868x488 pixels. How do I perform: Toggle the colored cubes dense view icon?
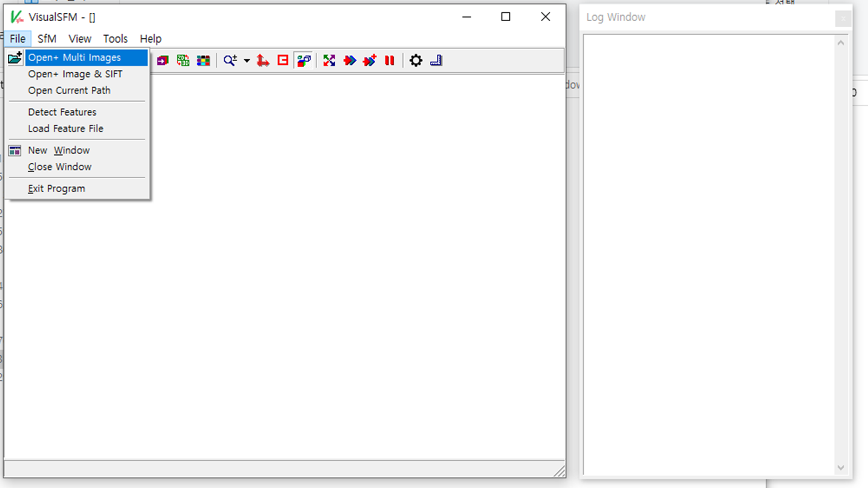coord(304,61)
